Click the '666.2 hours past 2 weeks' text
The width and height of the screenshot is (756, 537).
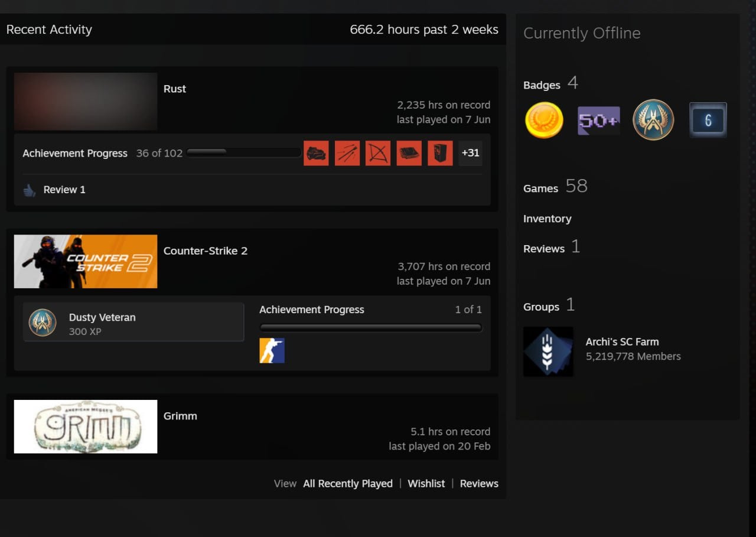[x=424, y=30]
